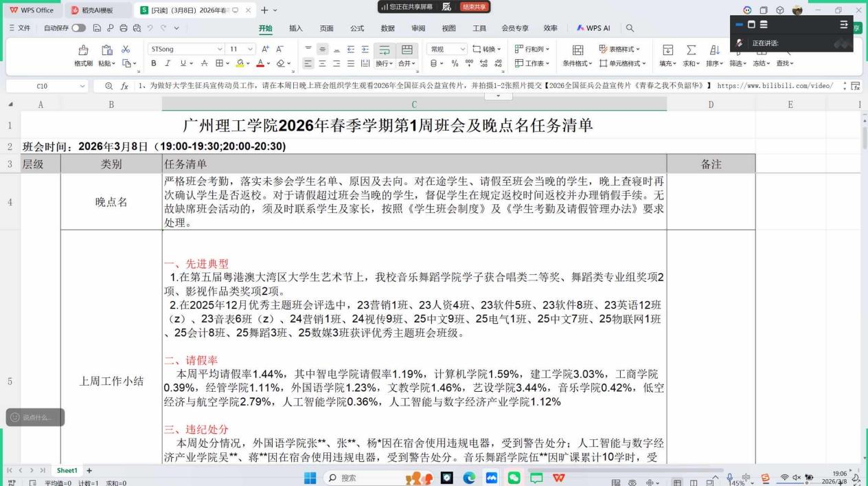The height and width of the screenshot is (486, 868).
Task: Click the insert function fx icon
Action: (124, 86)
